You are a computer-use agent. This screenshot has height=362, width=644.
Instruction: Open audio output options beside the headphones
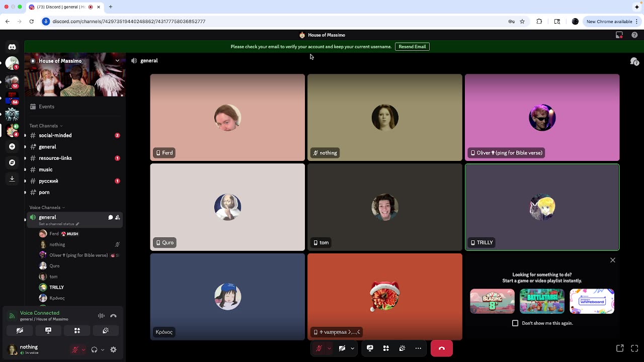[x=102, y=349]
